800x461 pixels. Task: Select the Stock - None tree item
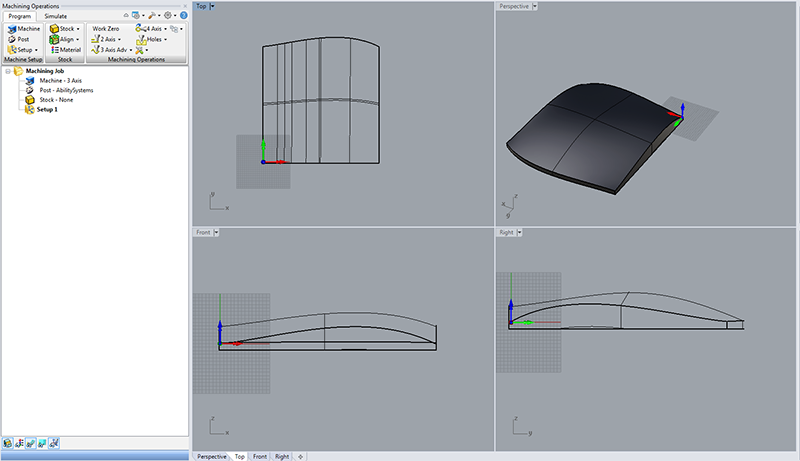pos(56,100)
